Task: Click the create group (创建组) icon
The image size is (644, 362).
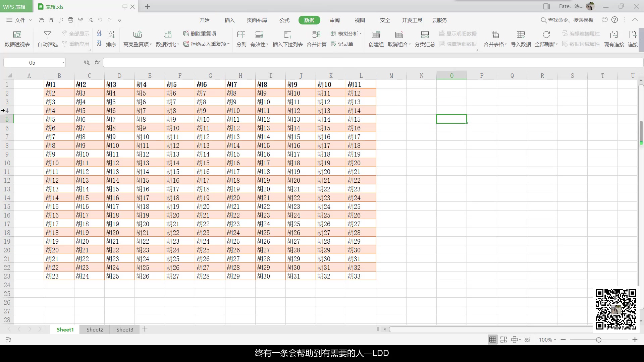Action: pos(376,35)
